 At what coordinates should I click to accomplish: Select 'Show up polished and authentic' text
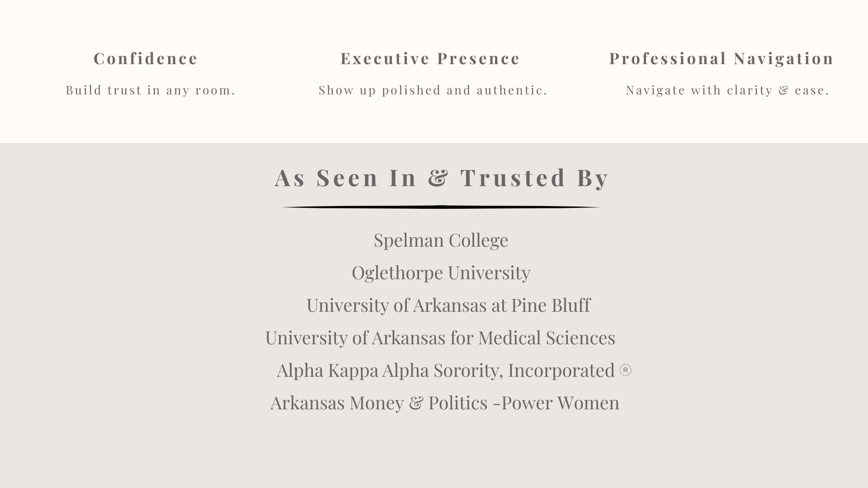[x=433, y=90]
